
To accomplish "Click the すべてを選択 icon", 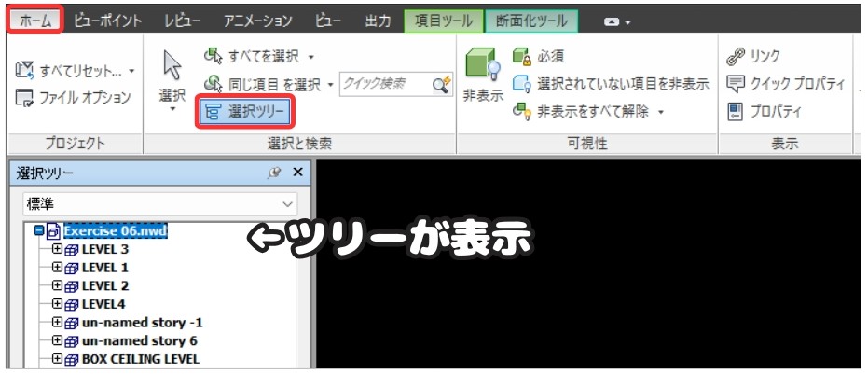I will pyautogui.click(x=214, y=56).
